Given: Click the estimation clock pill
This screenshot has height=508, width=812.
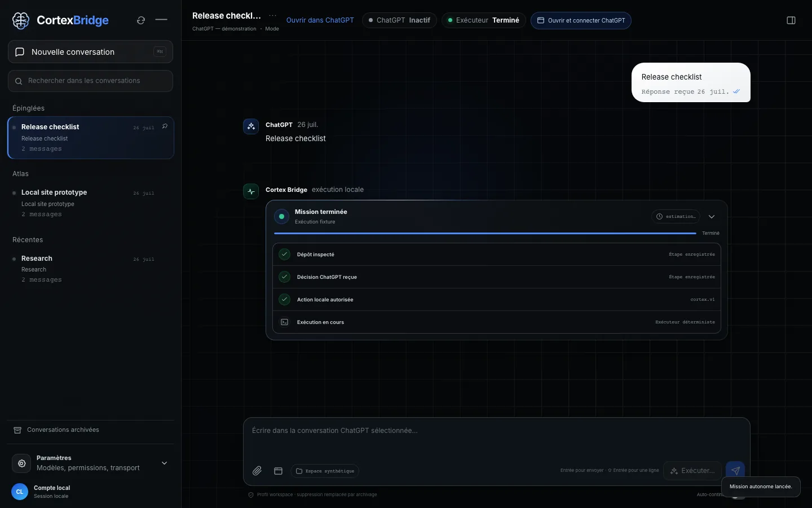Looking at the screenshot, I should (676, 217).
